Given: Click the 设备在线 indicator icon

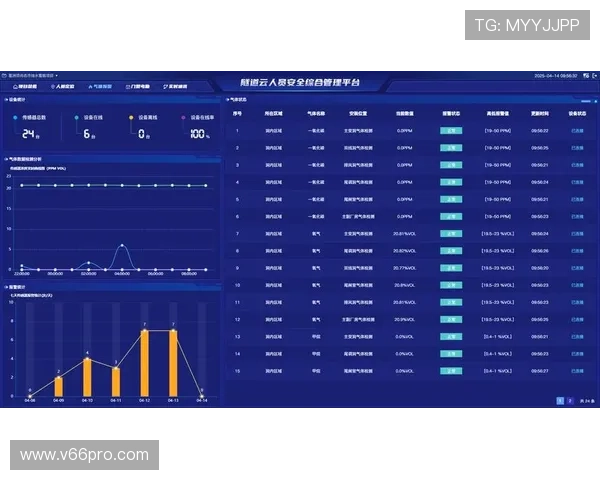Looking at the screenshot, I should 75,117.
